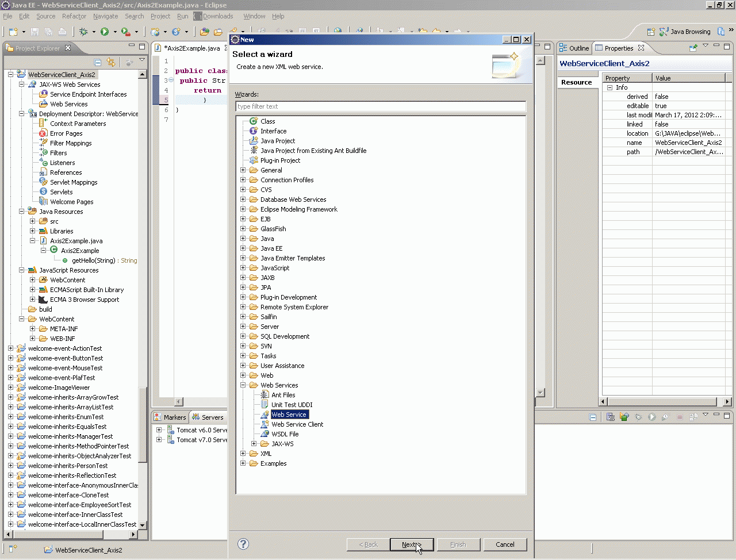Click the collapse icon in Servers view toolbar
The height and width of the screenshot is (560, 736).
point(593,417)
